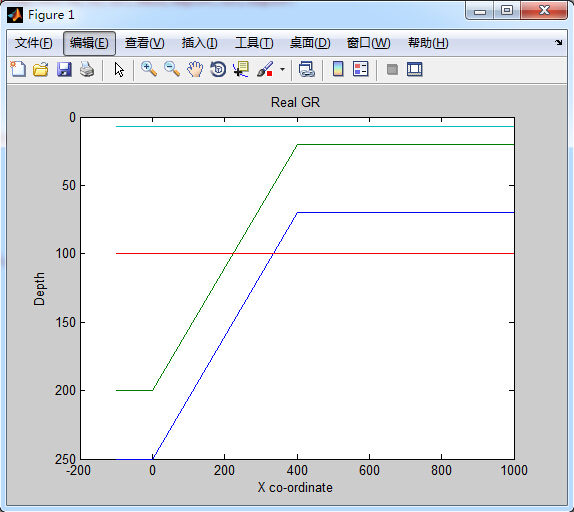Open the 文件(F) menu
The image size is (574, 512).
pos(34,43)
